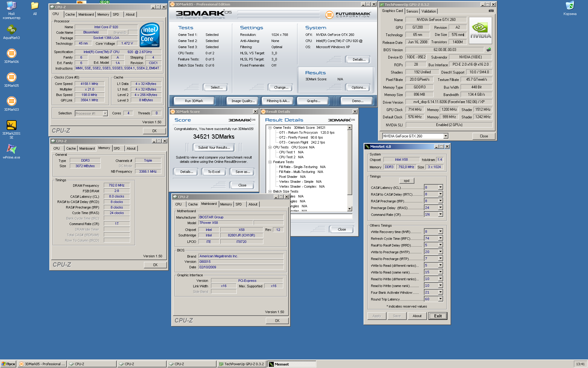Switch to the Sensors tab in GPU-Z
Image resolution: width=588 pixels, height=368 pixels.
[x=412, y=11]
